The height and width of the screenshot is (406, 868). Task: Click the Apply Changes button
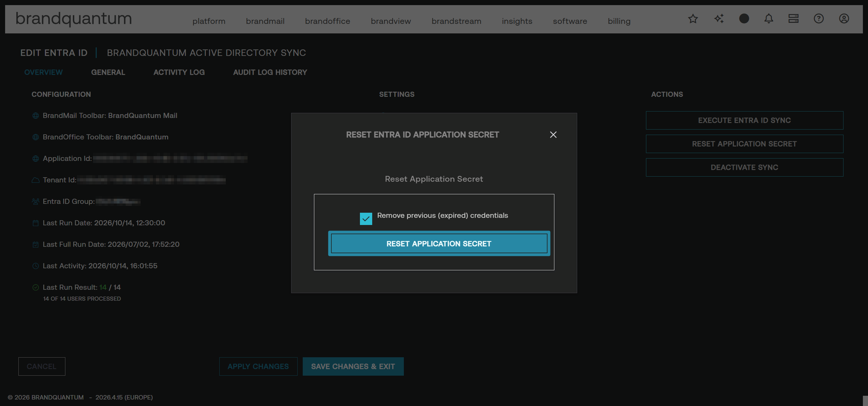258,366
